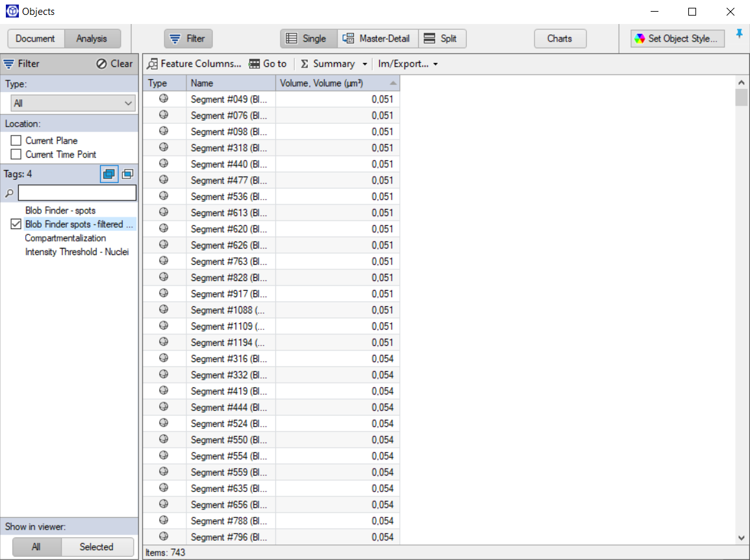Click the Clear filter icon button
The image size is (750, 560).
pyautogui.click(x=114, y=64)
